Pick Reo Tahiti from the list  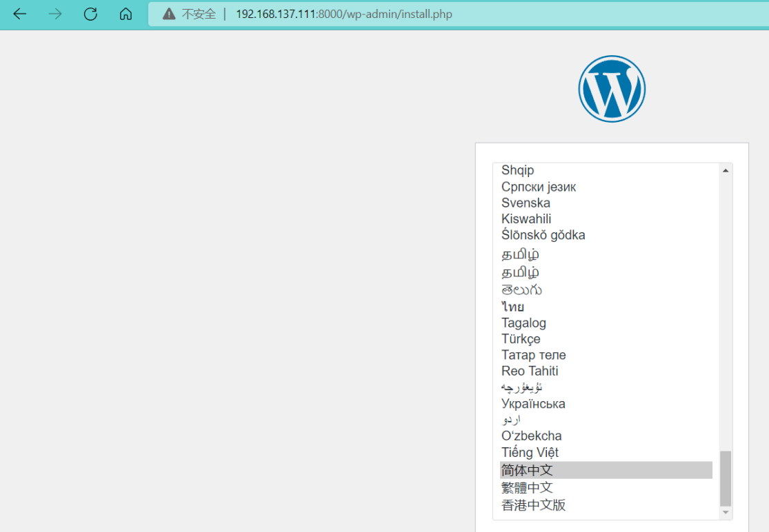(606, 371)
